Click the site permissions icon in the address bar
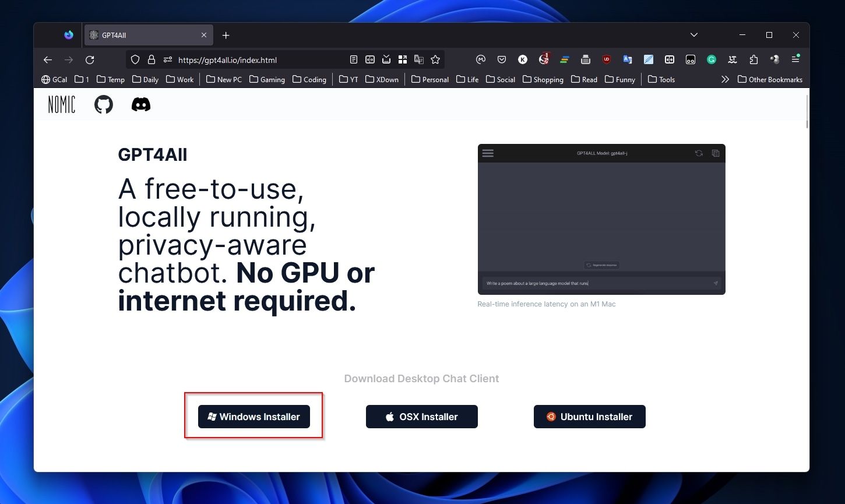The height and width of the screenshot is (504, 845). click(168, 59)
